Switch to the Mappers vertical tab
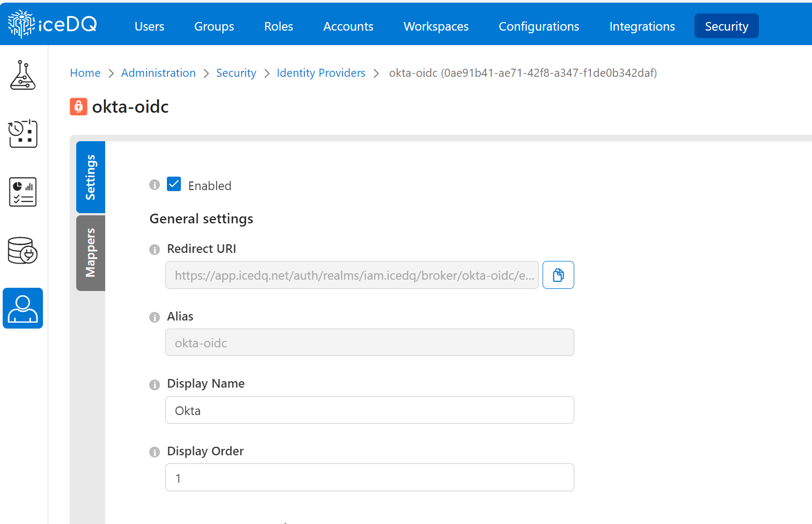This screenshot has height=524, width=812. [x=91, y=253]
